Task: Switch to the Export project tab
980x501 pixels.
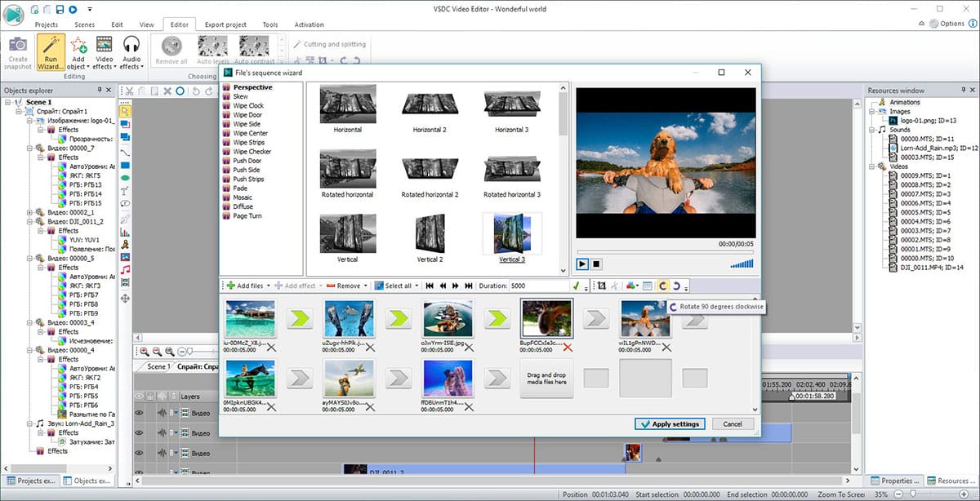Action: point(224,24)
